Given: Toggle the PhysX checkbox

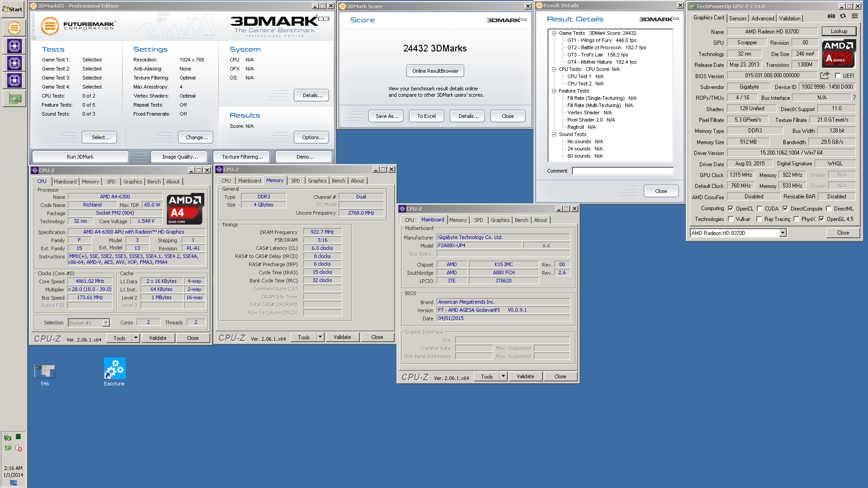Looking at the screenshot, I should (x=796, y=219).
